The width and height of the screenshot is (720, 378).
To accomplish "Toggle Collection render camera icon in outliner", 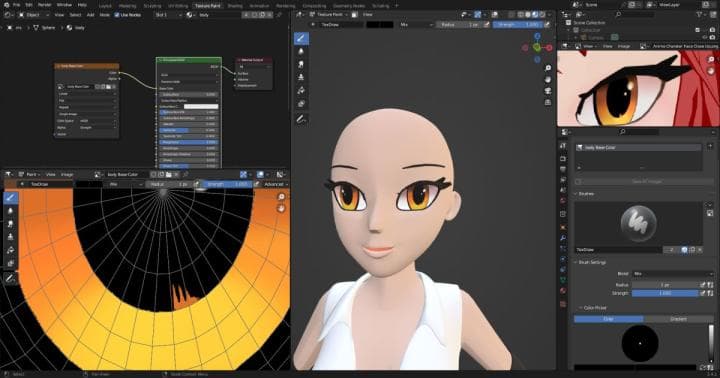I will click(712, 30).
